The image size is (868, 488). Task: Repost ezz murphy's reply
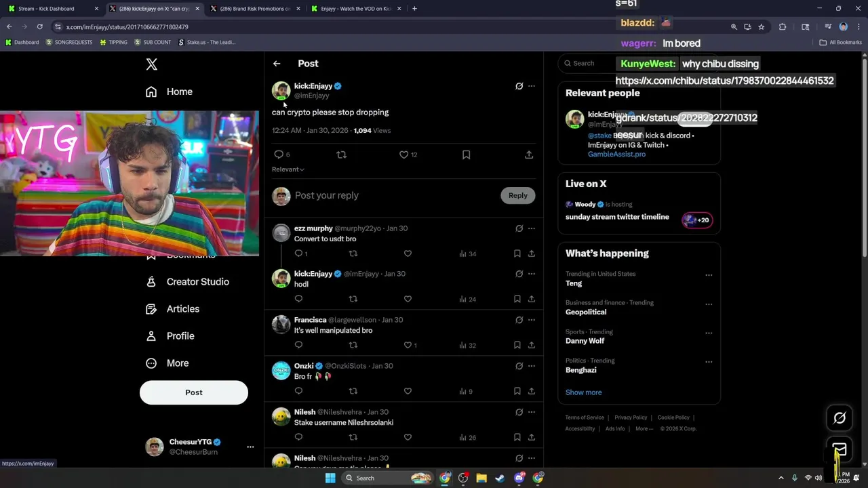click(x=353, y=253)
